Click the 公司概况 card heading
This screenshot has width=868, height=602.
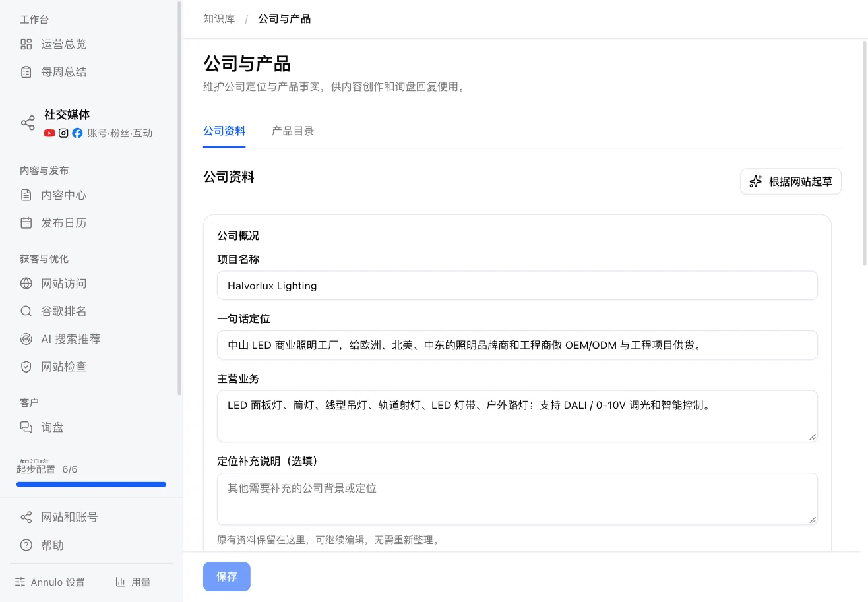click(238, 235)
